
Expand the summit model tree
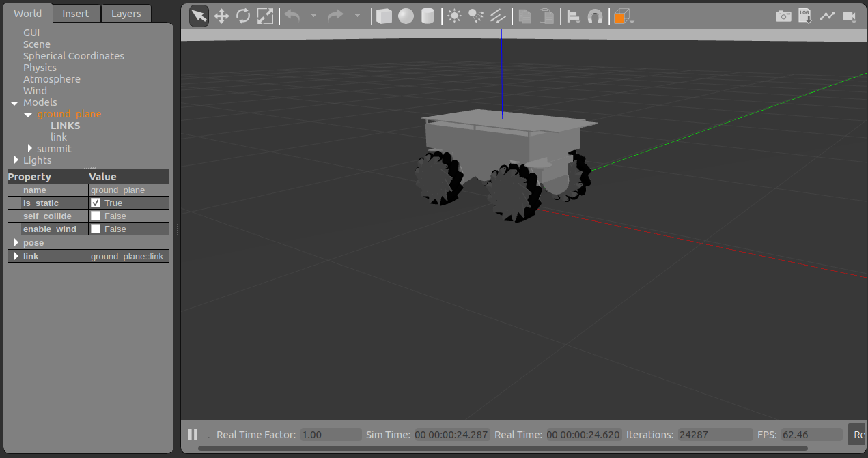coord(30,149)
